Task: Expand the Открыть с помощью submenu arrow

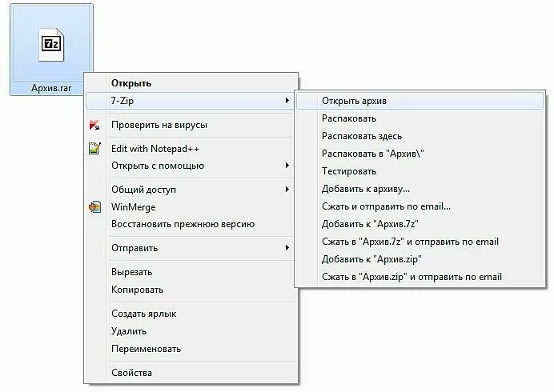Action: pos(287,166)
